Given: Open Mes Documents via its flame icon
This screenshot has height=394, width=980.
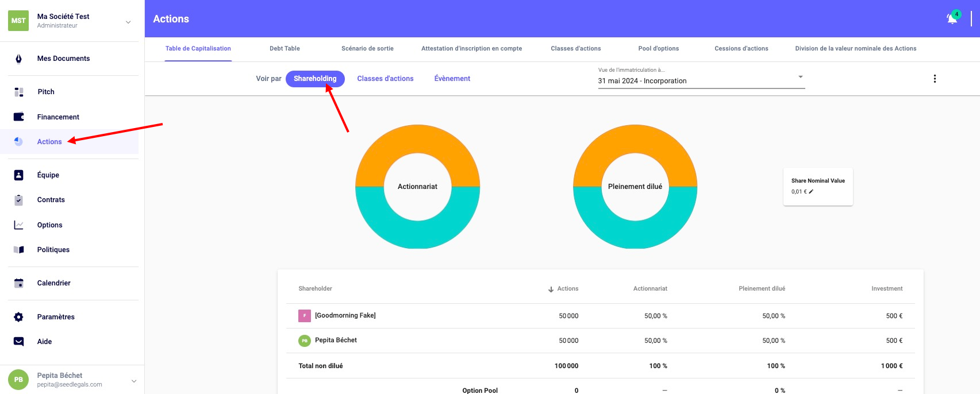Looking at the screenshot, I should (18, 59).
